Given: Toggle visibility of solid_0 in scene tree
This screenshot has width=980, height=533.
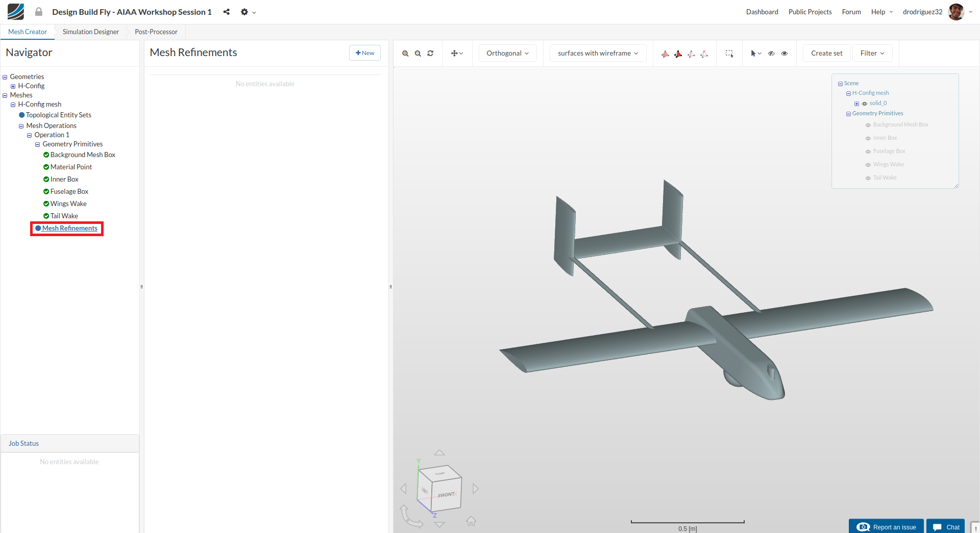Looking at the screenshot, I should [865, 104].
